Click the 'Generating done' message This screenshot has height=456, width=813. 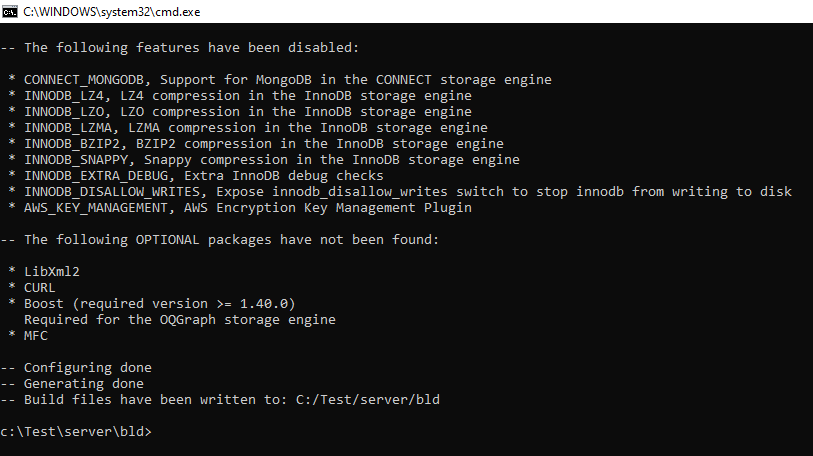84,384
